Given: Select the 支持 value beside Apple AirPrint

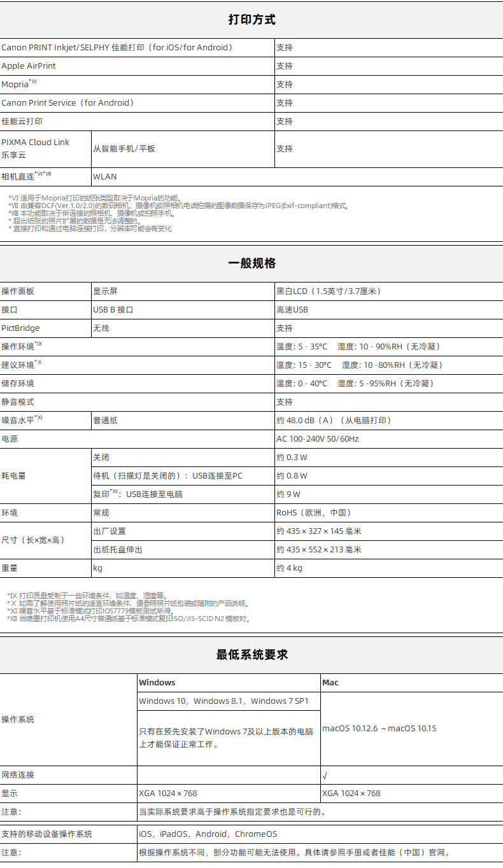Looking at the screenshot, I should [285, 66].
